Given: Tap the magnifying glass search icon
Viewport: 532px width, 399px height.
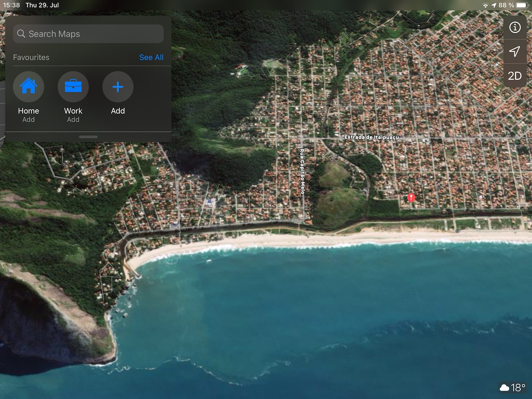Looking at the screenshot, I should click(x=21, y=34).
